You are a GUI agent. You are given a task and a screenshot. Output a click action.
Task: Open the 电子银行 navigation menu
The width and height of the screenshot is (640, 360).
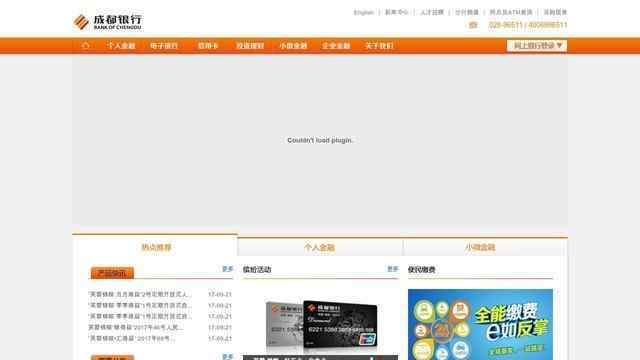pyautogui.click(x=164, y=46)
